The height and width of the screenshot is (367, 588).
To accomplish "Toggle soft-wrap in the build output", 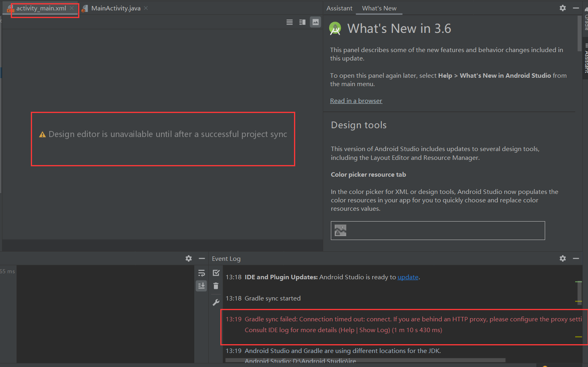I will pos(201,273).
